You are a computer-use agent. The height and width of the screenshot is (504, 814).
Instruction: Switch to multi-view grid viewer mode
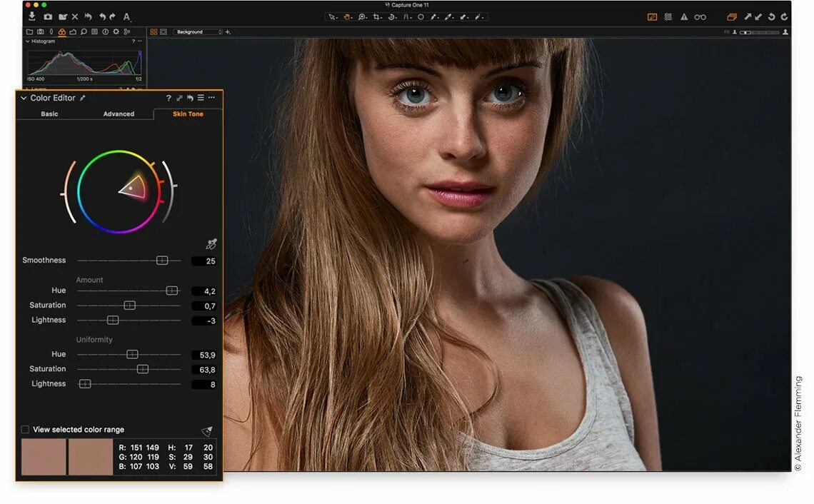154,31
